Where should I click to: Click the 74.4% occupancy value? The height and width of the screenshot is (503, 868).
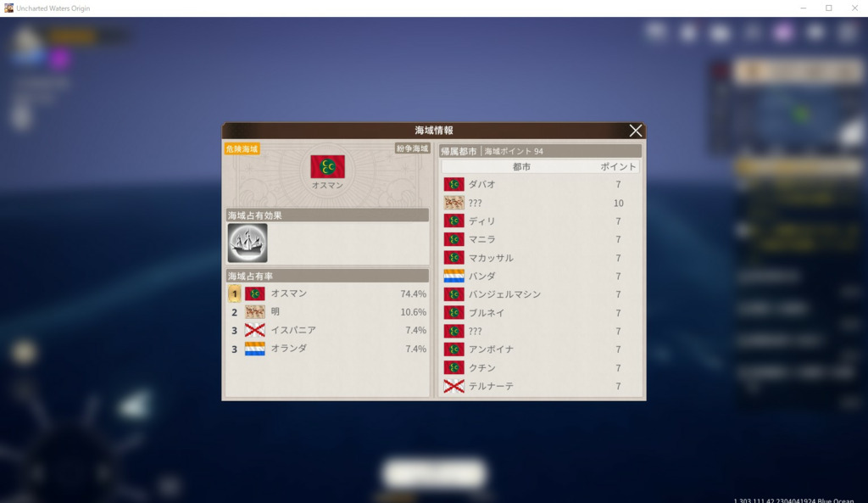[414, 293]
